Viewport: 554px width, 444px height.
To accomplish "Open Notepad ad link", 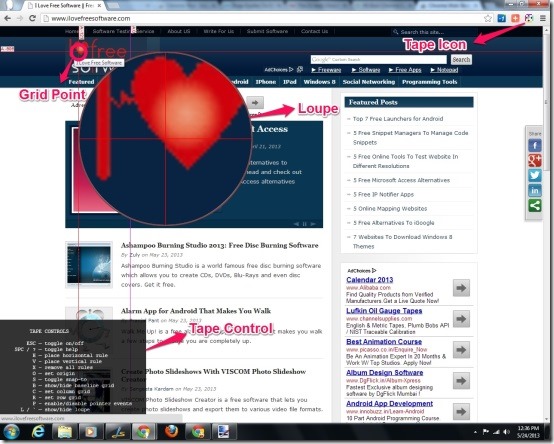I will [444, 70].
